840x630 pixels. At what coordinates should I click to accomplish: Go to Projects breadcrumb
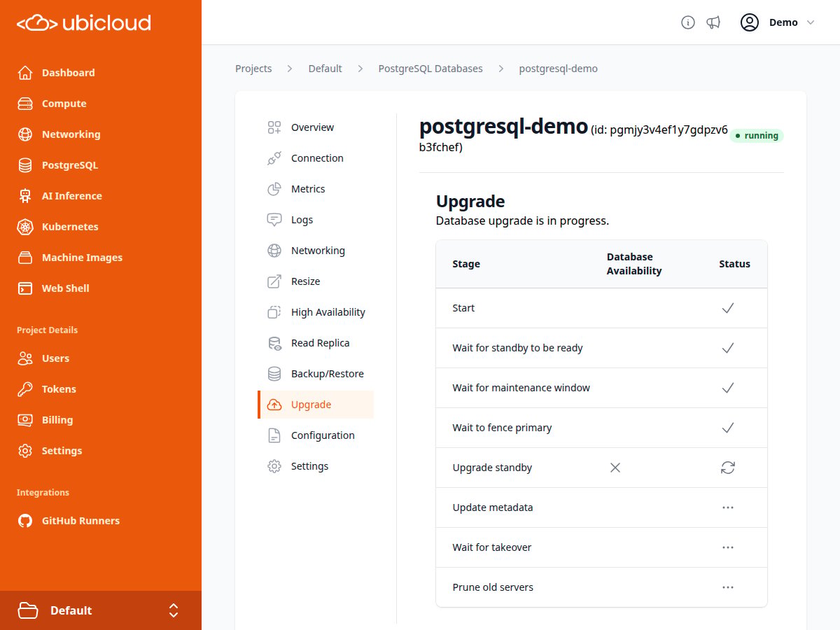tap(253, 69)
